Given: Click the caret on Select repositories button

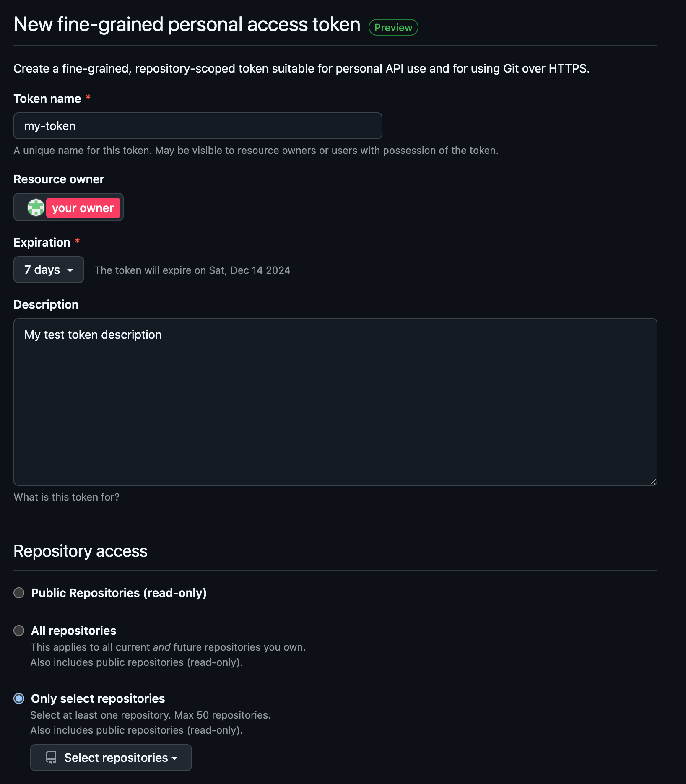Looking at the screenshot, I should pos(175,758).
